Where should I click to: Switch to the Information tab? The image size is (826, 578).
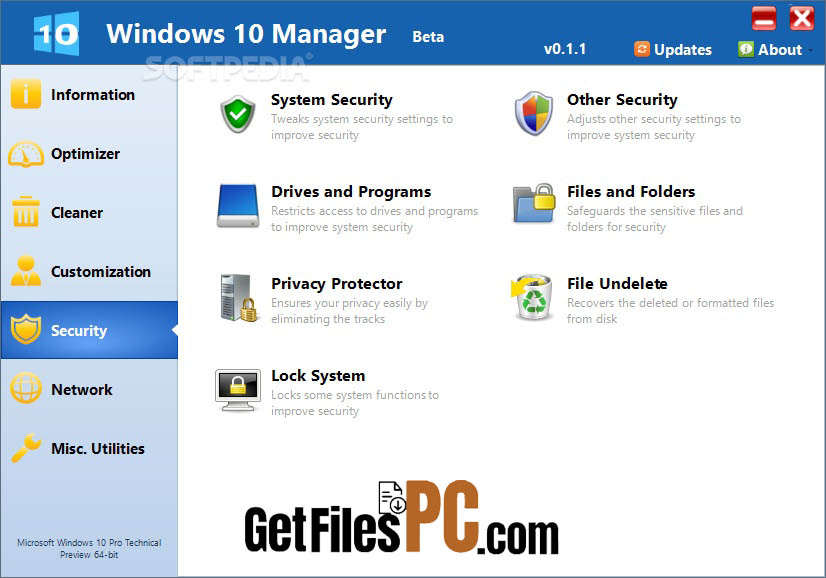click(x=90, y=95)
